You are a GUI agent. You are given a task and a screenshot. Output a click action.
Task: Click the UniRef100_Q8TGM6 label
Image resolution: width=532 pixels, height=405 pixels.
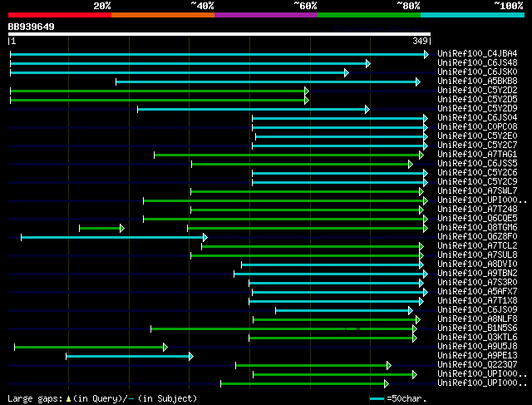pyautogui.click(x=477, y=228)
